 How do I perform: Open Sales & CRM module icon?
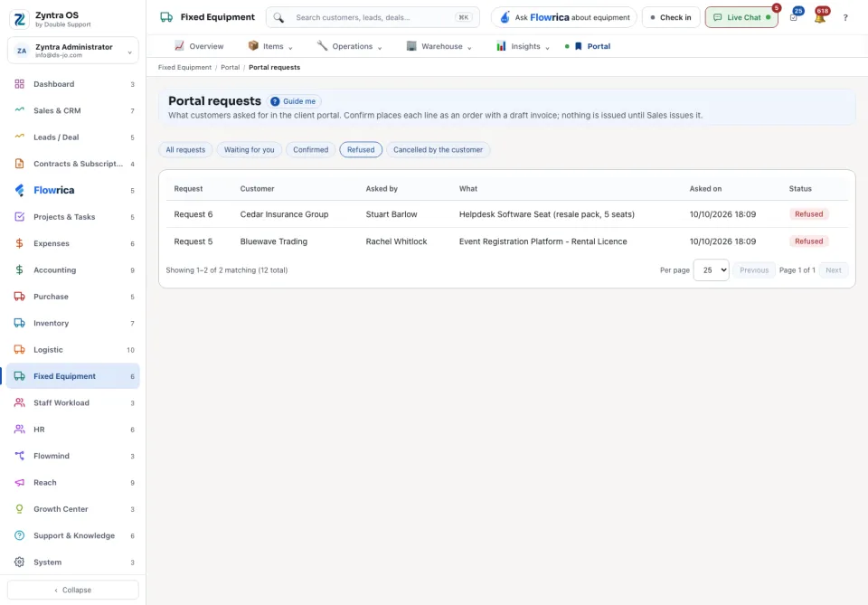[19, 110]
